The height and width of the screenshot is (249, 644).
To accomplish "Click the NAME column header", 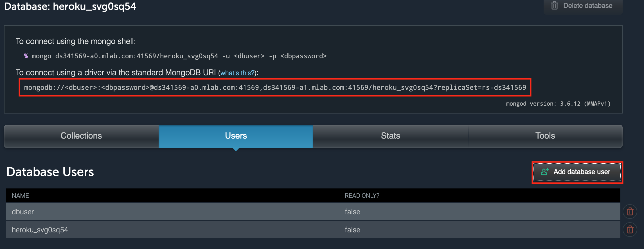I will pyautogui.click(x=21, y=195).
